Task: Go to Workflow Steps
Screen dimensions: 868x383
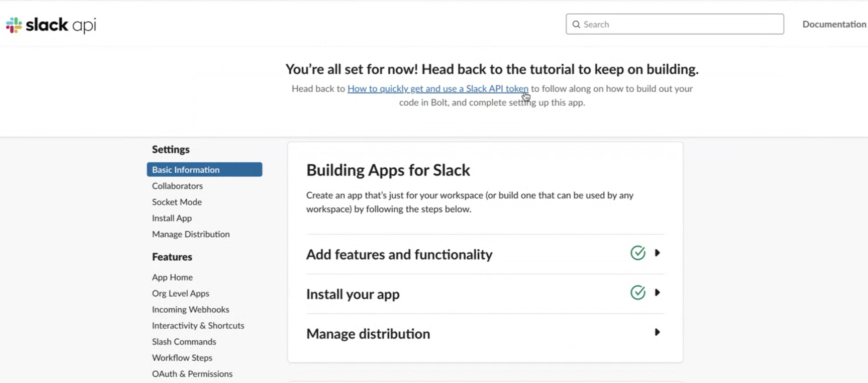Action: click(182, 358)
